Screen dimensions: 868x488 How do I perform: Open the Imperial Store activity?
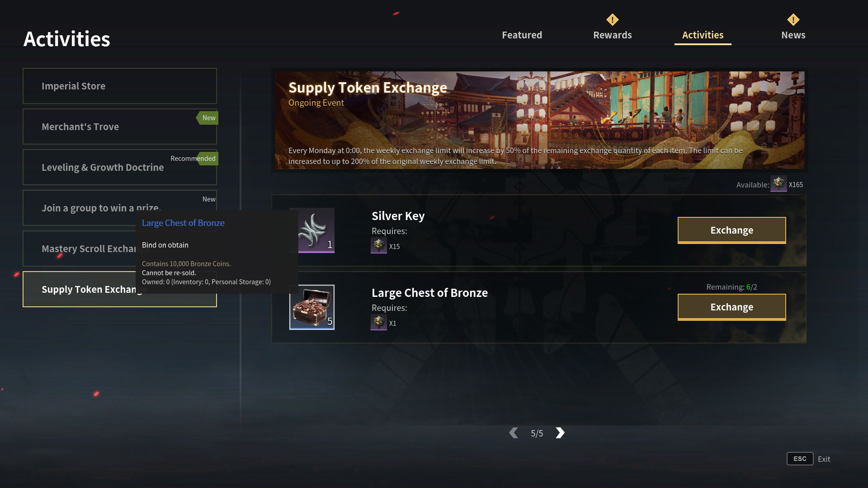[x=120, y=86]
